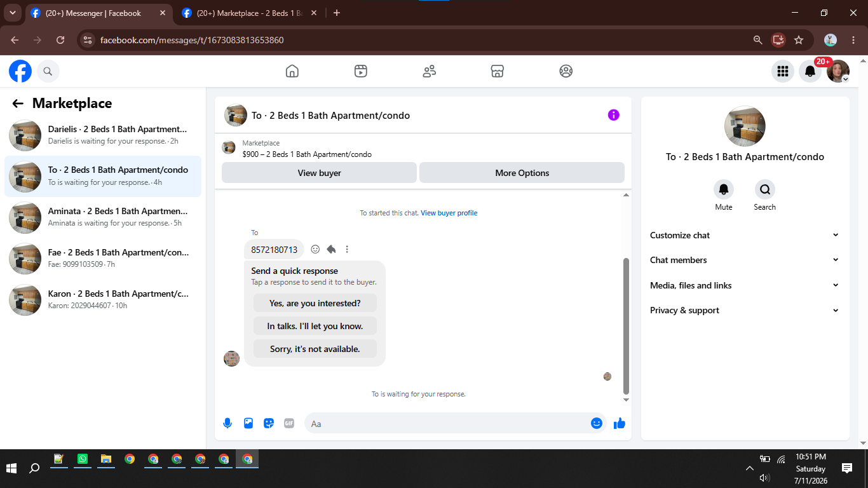React with emoji to message 8572180713
Image resolution: width=868 pixels, height=488 pixels.
click(315, 249)
